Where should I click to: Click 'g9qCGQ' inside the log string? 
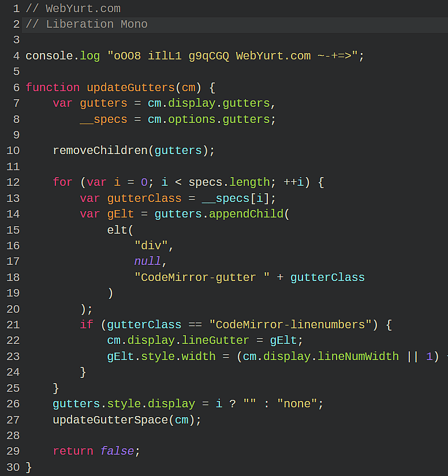pyautogui.click(x=208, y=56)
